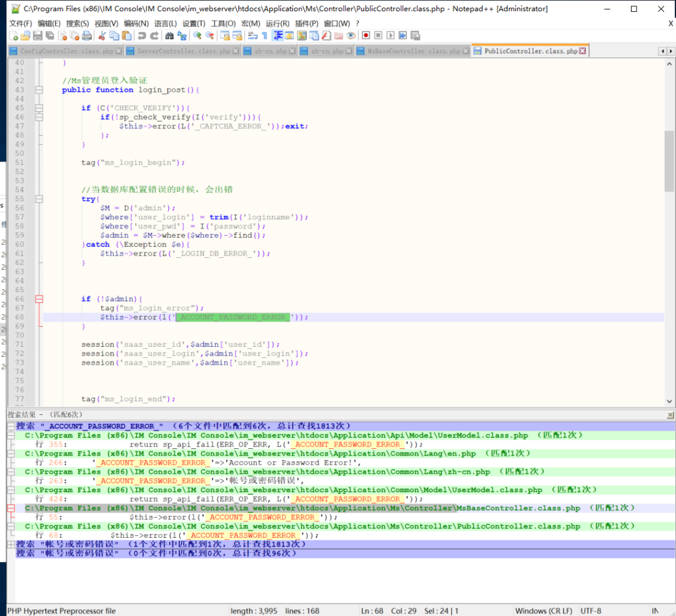The height and width of the screenshot is (616, 676).
Task: Open the 编码(N) menu
Action: [136, 23]
